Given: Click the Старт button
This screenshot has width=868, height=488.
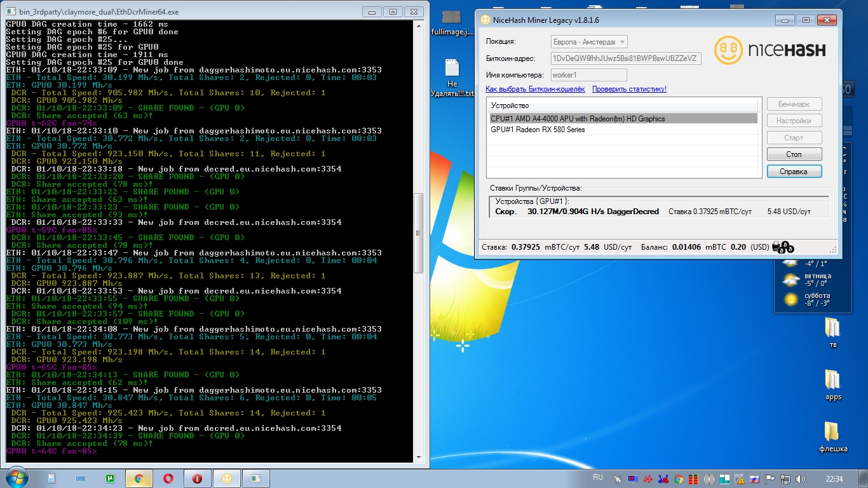Looking at the screenshot, I should [x=794, y=138].
